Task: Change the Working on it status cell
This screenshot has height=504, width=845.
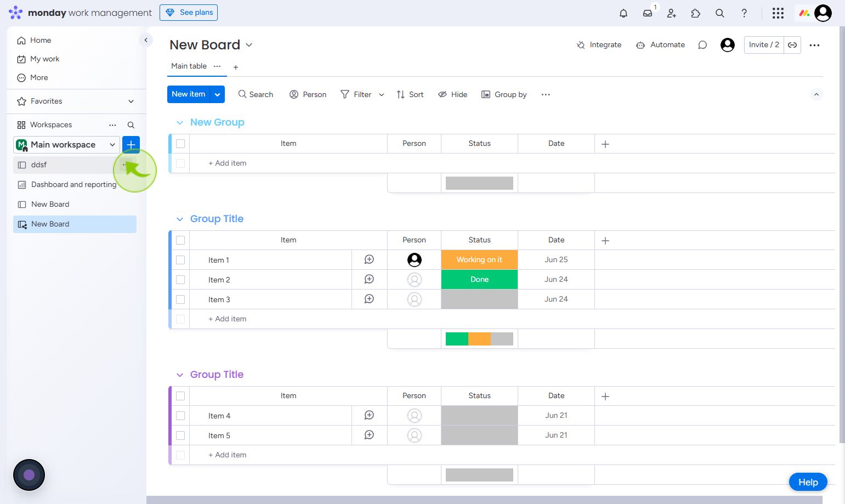Action: 479,260
